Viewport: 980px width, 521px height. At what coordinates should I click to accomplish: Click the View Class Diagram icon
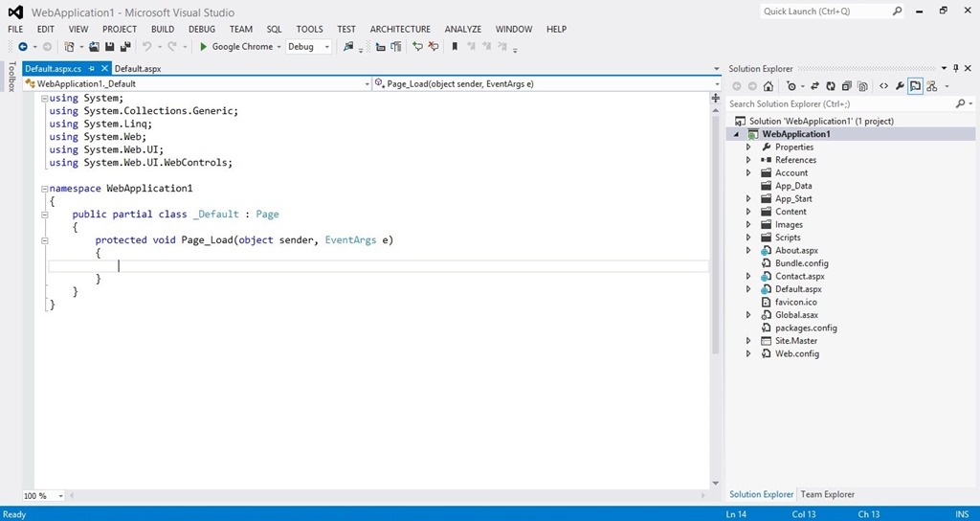931,86
